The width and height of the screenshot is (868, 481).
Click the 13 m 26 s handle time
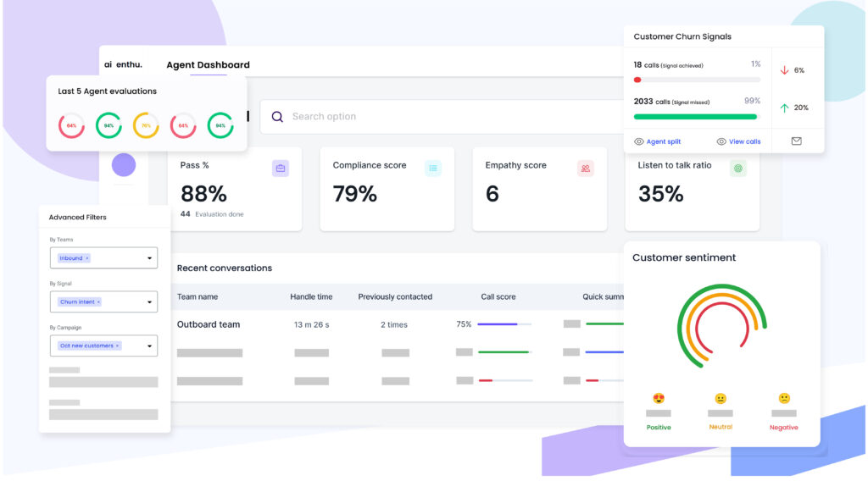[311, 324]
